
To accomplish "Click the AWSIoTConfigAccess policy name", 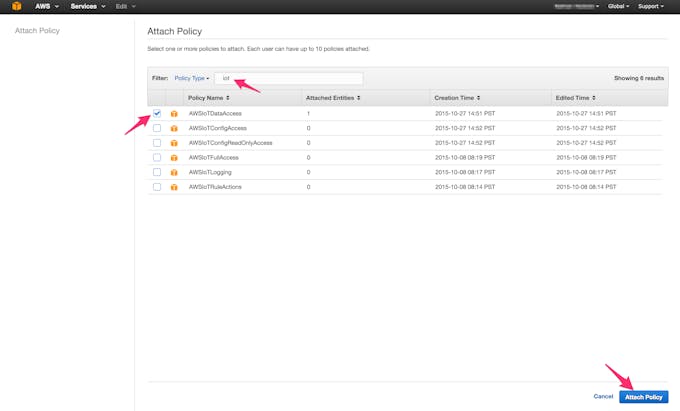I will (218, 128).
